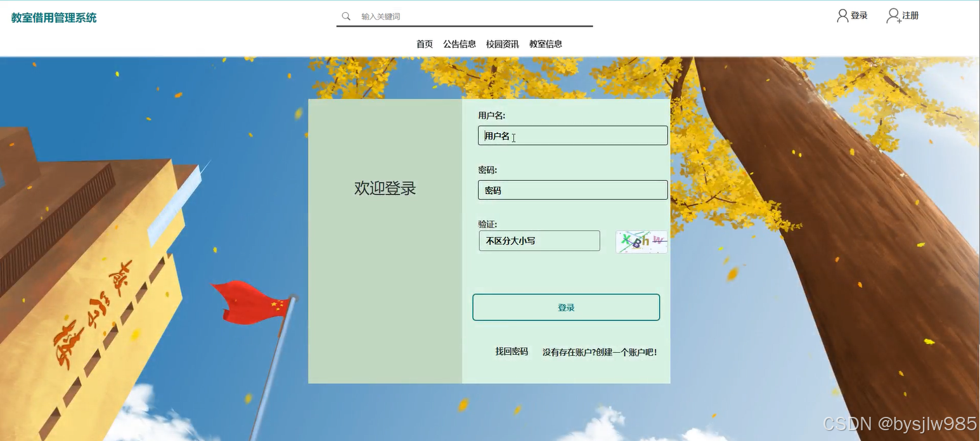Open the 教室信息 nav item
The width and height of the screenshot is (980, 441).
546,44
